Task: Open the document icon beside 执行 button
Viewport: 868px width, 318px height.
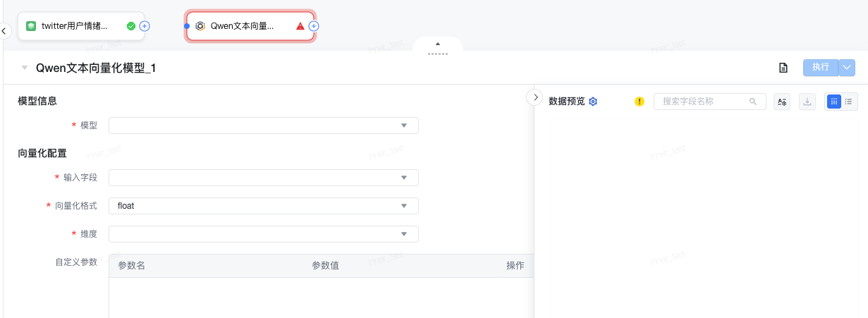Action: [x=783, y=68]
